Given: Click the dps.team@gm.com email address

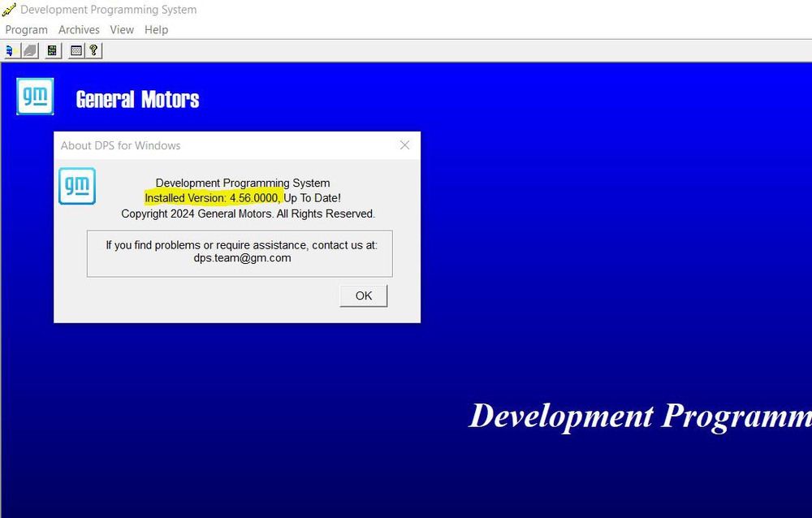Looking at the screenshot, I should click(242, 258).
